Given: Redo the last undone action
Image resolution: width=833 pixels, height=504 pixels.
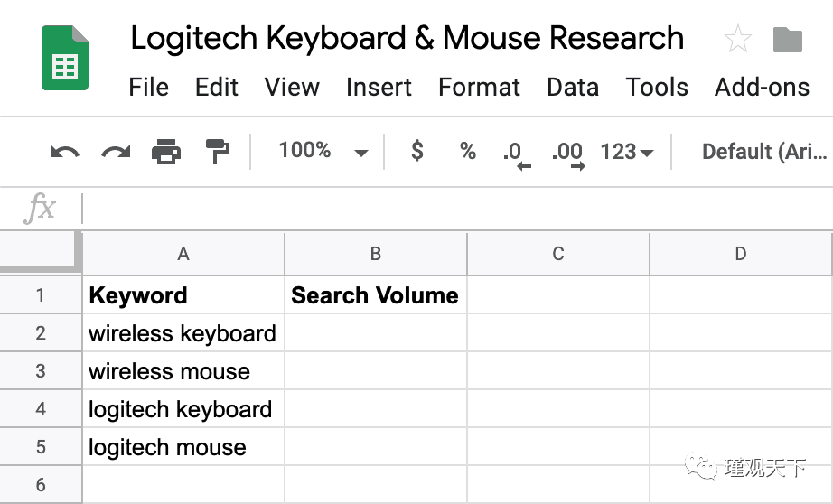Looking at the screenshot, I should coord(116,152).
